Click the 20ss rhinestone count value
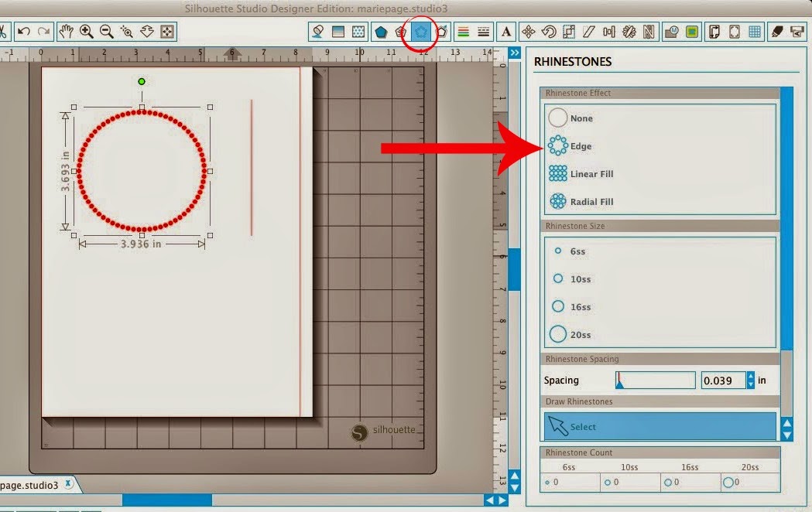Viewport: 812px width, 512px height. click(736, 482)
